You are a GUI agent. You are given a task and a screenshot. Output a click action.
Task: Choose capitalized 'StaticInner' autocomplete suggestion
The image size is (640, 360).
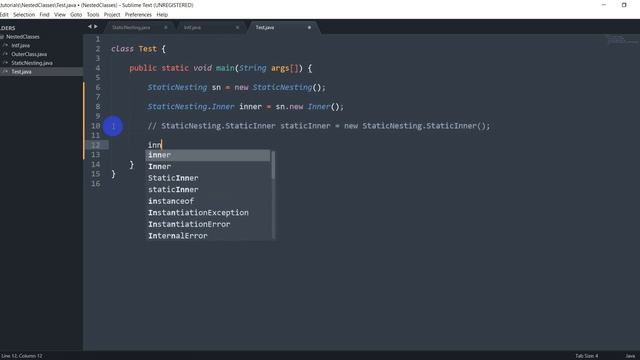tap(208, 178)
